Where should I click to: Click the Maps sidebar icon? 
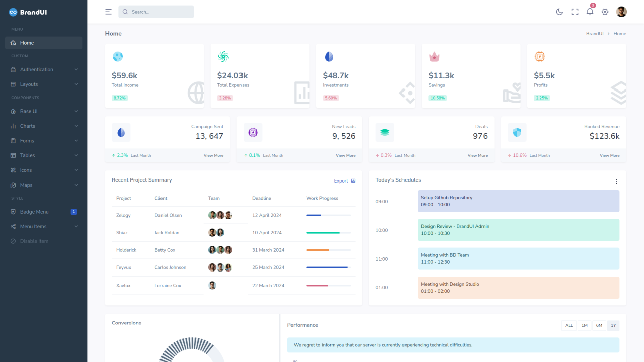click(14, 185)
